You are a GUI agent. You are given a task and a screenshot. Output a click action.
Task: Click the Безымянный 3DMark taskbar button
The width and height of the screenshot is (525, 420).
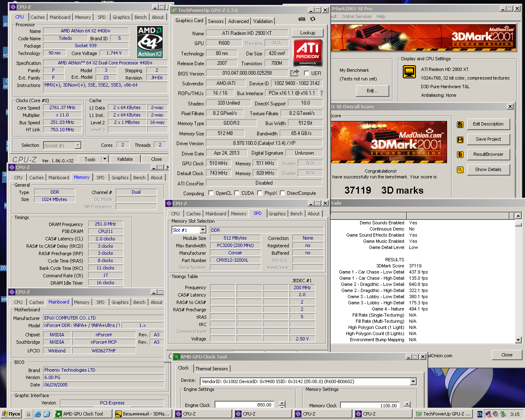[142, 414]
